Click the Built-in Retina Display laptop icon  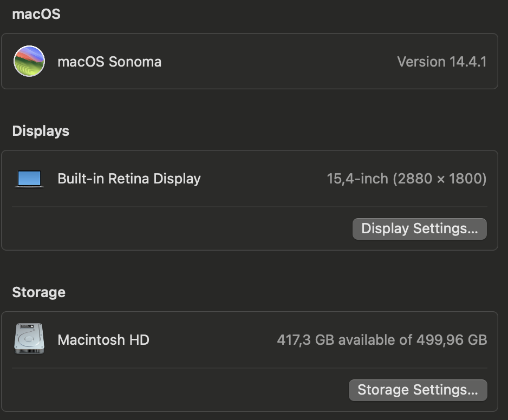29,178
